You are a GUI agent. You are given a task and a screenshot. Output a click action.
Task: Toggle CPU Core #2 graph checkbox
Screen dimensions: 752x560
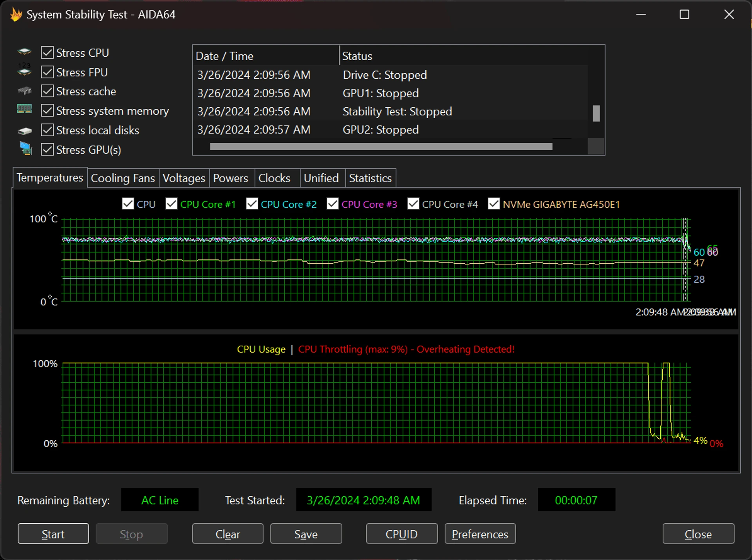[x=252, y=204]
